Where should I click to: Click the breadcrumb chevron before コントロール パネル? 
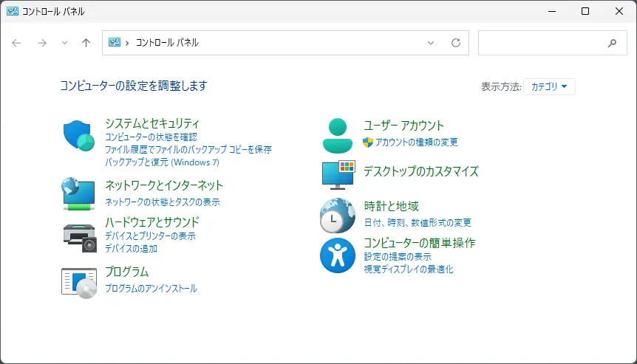[127, 43]
